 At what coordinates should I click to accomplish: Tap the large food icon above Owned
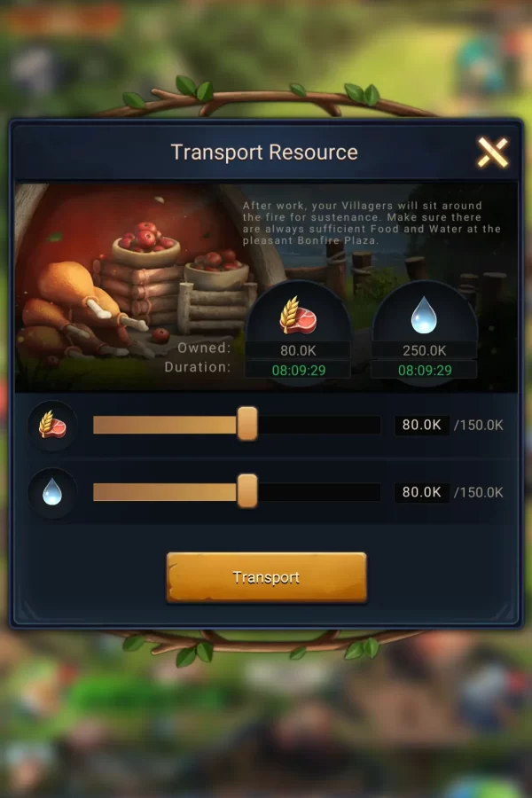298,316
